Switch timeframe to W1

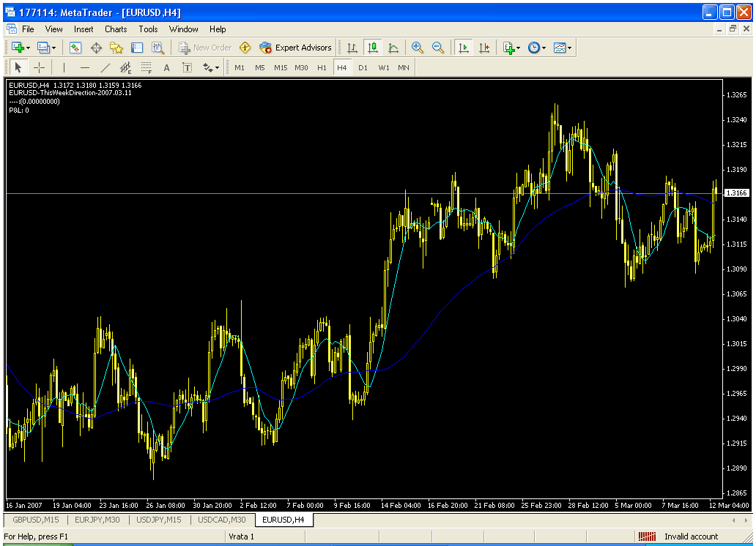pyautogui.click(x=384, y=67)
